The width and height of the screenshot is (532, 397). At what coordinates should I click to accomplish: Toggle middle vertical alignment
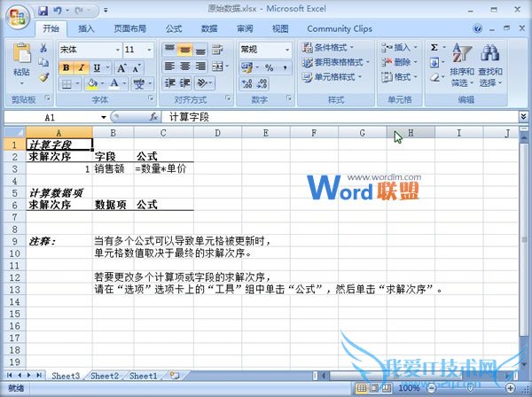click(x=185, y=50)
